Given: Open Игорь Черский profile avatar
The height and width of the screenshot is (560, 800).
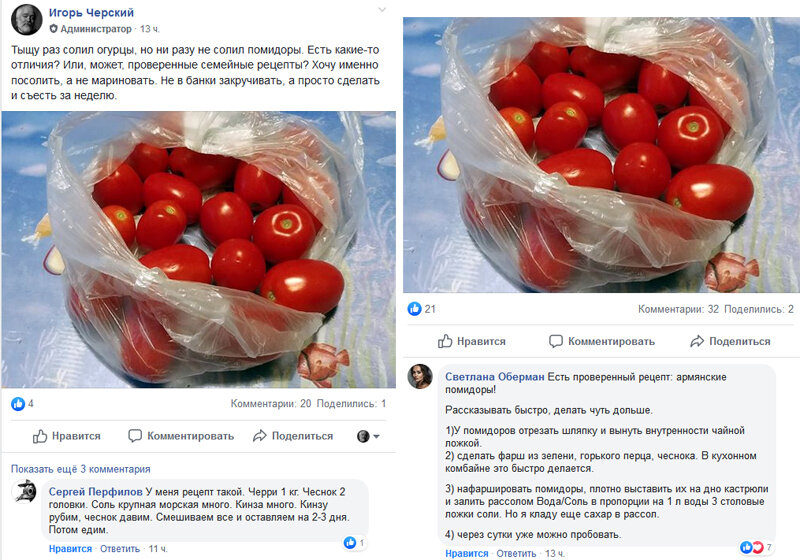Looking at the screenshot, I should pyautogui.click(x=27, y=20).
